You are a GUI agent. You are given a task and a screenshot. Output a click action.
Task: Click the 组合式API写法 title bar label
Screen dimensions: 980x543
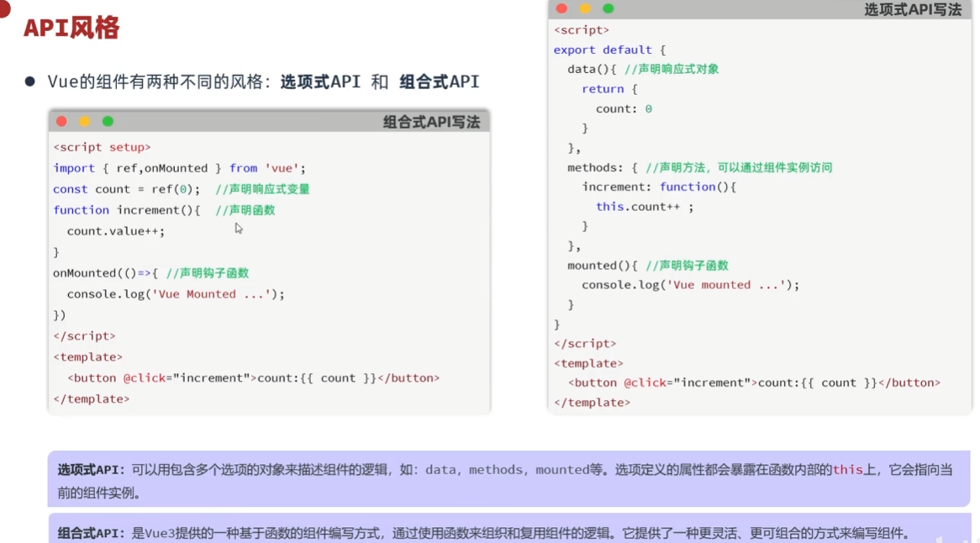point(431,122)
